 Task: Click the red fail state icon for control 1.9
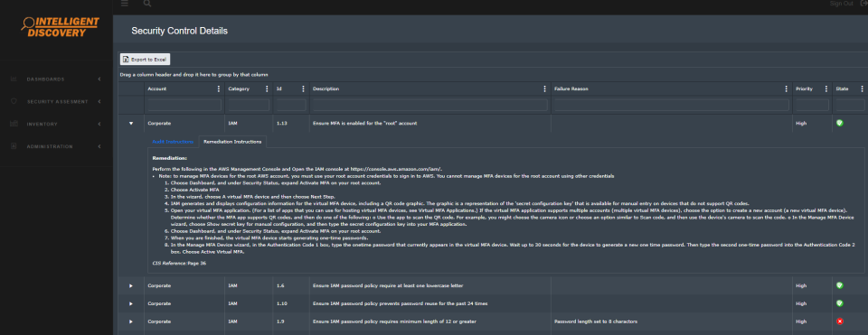tap(840, 321)
